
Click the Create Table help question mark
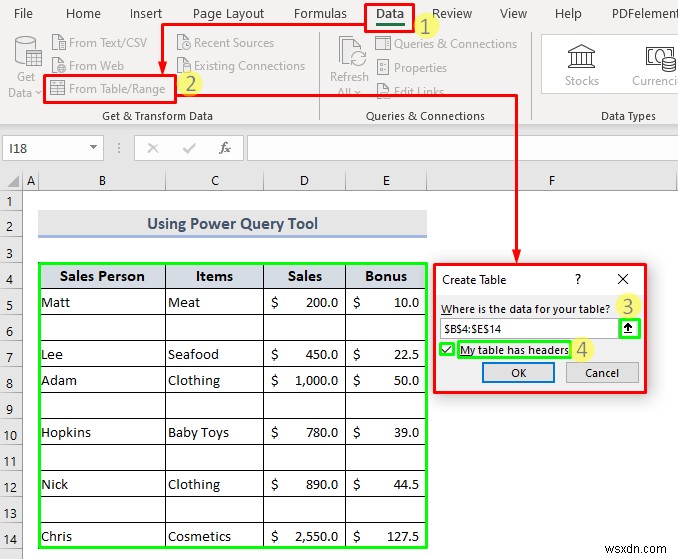578,279
